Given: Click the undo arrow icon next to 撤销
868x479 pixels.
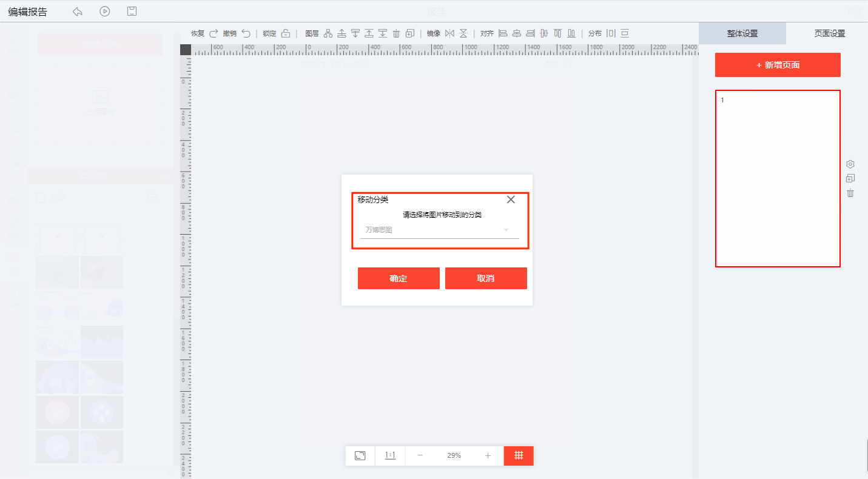Looking at the screenshot, I should tap(246, 33).
